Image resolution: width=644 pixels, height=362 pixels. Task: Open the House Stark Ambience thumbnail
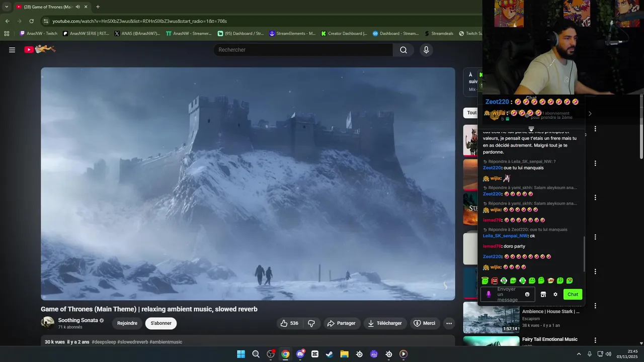[491, 318]
